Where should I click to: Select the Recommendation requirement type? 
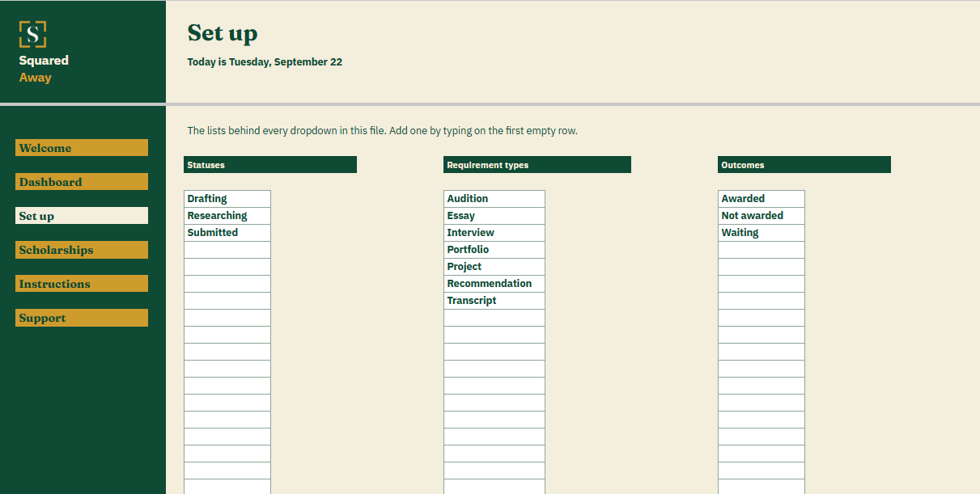(494, 284)
